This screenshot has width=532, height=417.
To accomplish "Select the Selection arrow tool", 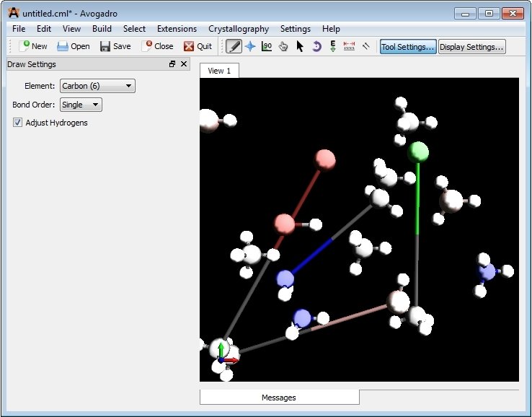I will tap(300, 46).
